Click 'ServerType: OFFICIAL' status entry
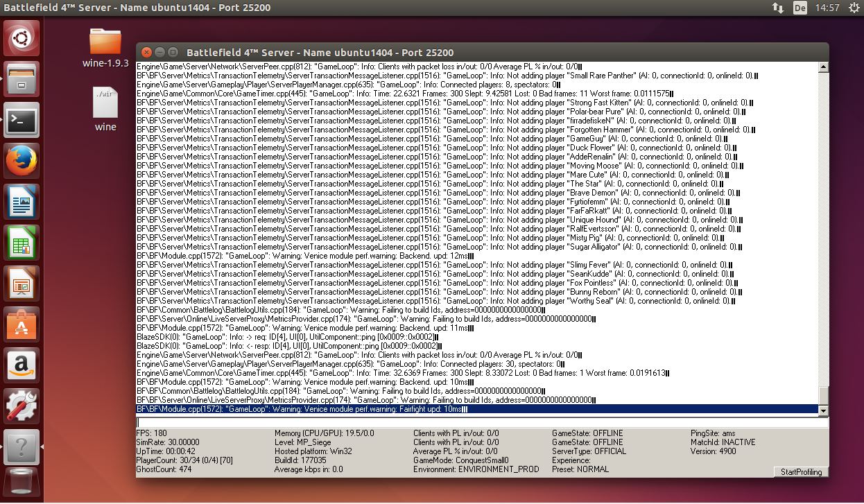 [x=589, y=451]
